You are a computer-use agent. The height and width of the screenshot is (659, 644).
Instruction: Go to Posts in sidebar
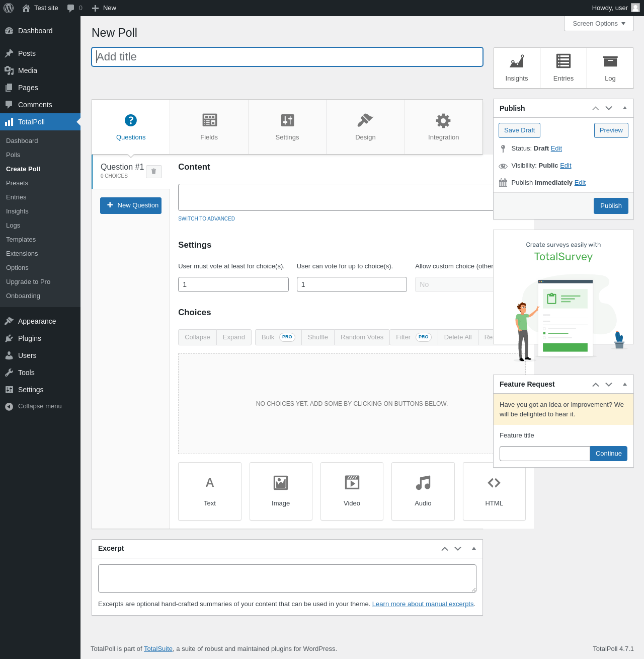(40, 53)
